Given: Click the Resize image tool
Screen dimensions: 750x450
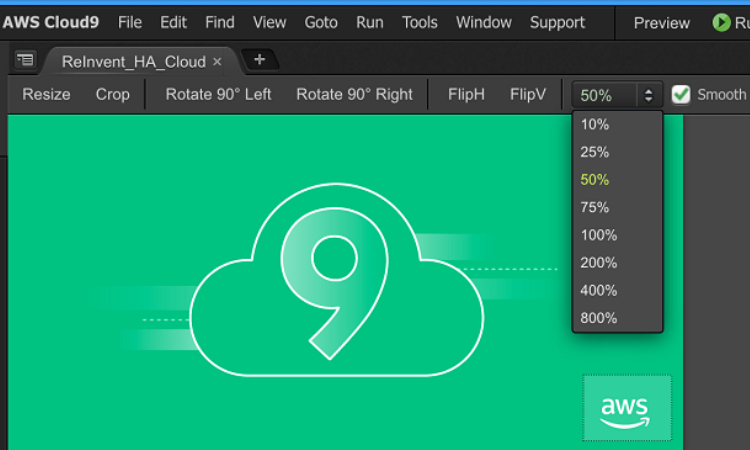Looking at the screenshot, I should (x=46, y=94).
